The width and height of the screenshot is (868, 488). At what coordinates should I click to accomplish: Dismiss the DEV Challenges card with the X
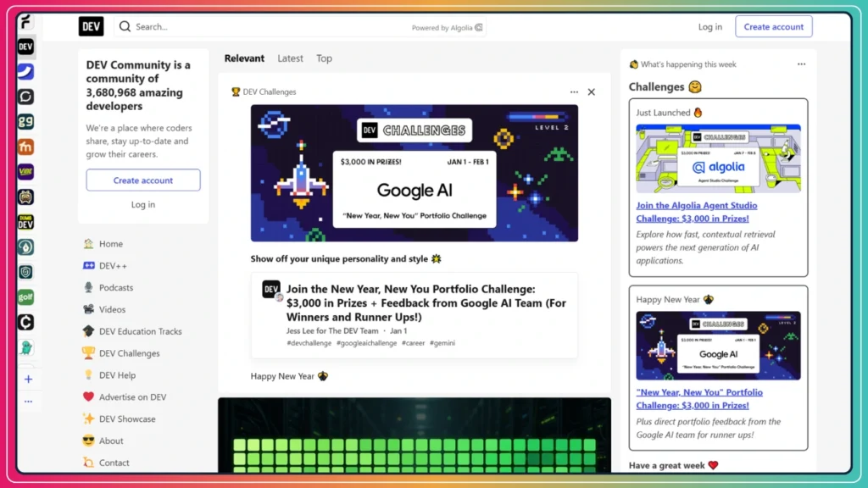tap(592, 92)
